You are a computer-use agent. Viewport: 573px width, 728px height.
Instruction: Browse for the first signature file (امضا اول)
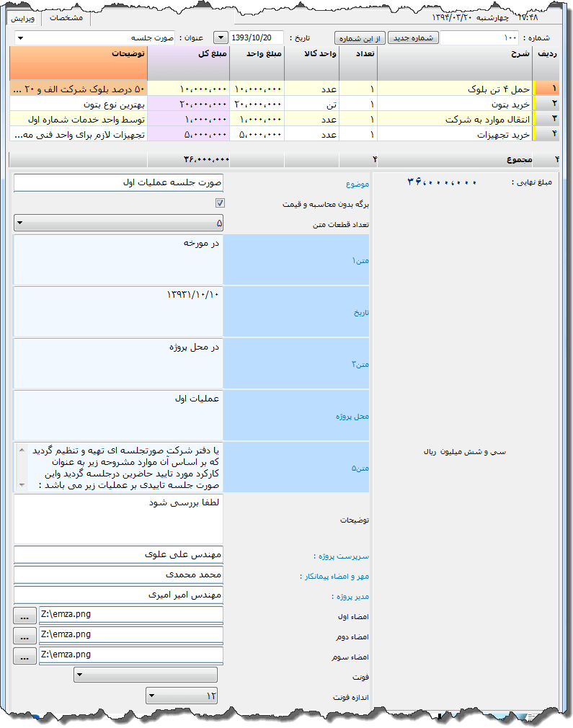[25, 616]
